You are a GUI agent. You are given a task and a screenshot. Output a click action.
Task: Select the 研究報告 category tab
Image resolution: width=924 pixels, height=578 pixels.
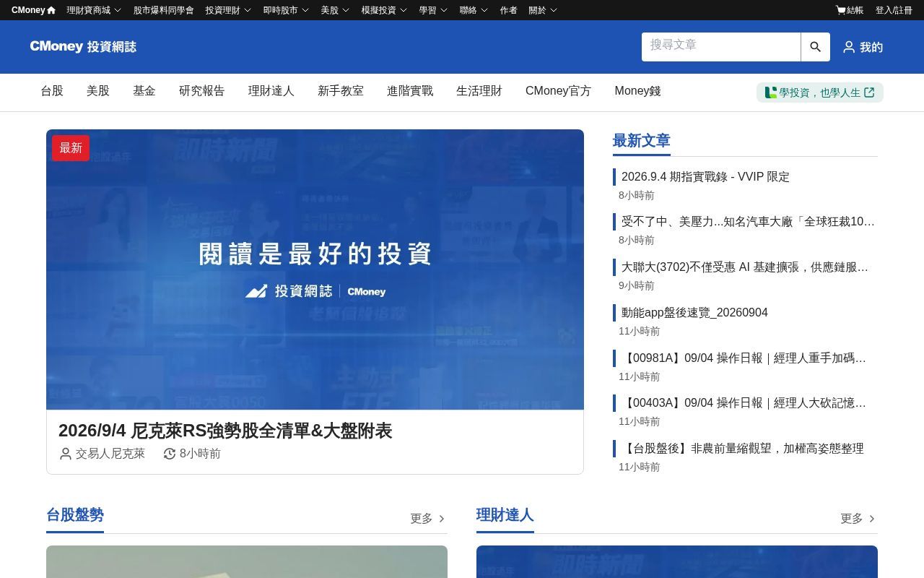coord(202,91)
